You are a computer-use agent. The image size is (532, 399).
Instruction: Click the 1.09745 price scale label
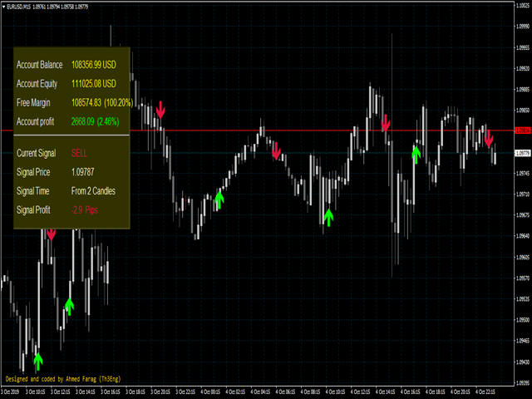pyautogui.click(x=523, y=174)
